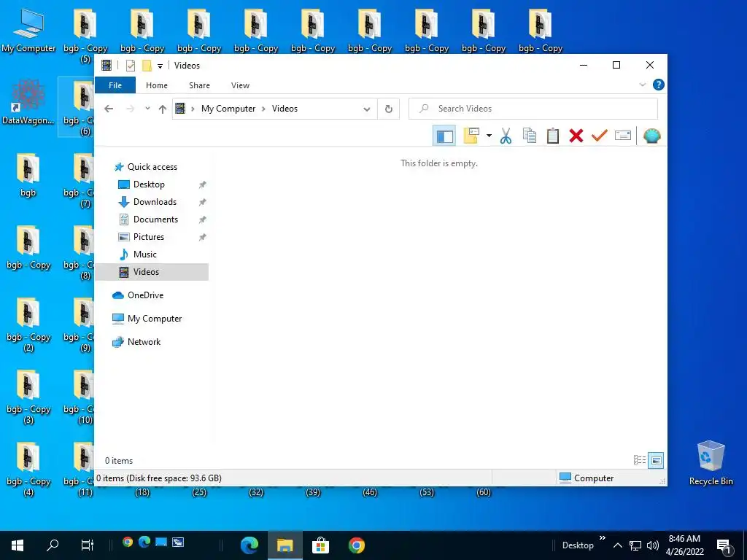
Task: Go up one folder level
Action: (x=163, y=109)
